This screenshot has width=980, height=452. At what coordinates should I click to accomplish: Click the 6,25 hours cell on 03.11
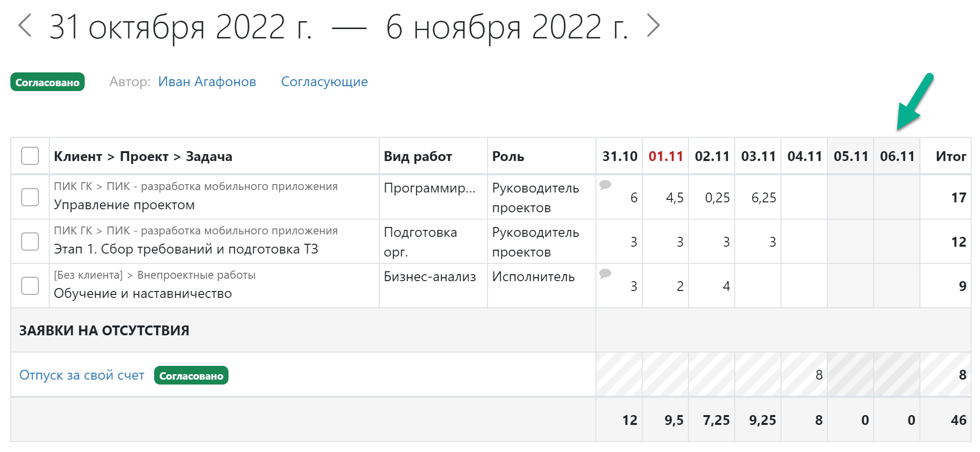758,197
